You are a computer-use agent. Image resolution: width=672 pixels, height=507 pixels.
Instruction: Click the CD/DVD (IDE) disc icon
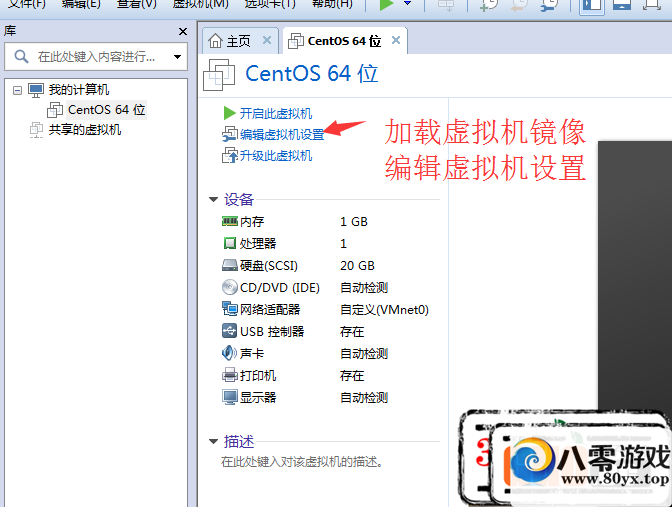(230, 287)
